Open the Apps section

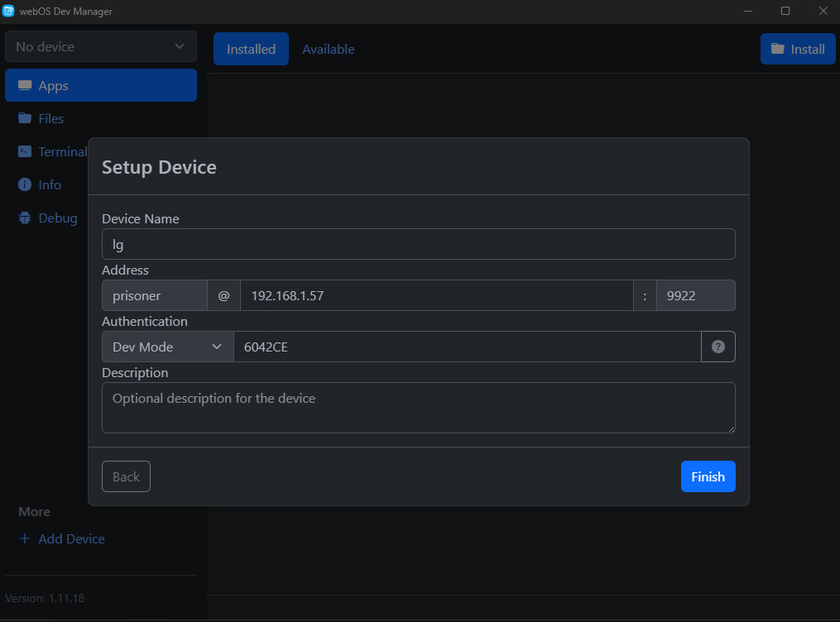pos(101,85)
